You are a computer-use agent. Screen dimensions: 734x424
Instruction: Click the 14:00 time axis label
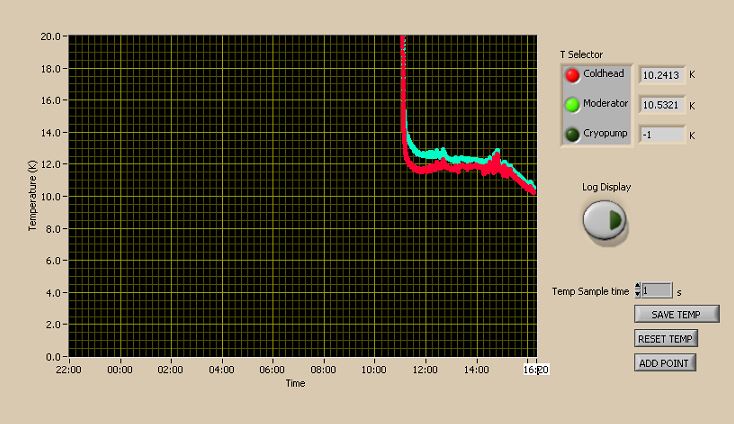(476, 370)
